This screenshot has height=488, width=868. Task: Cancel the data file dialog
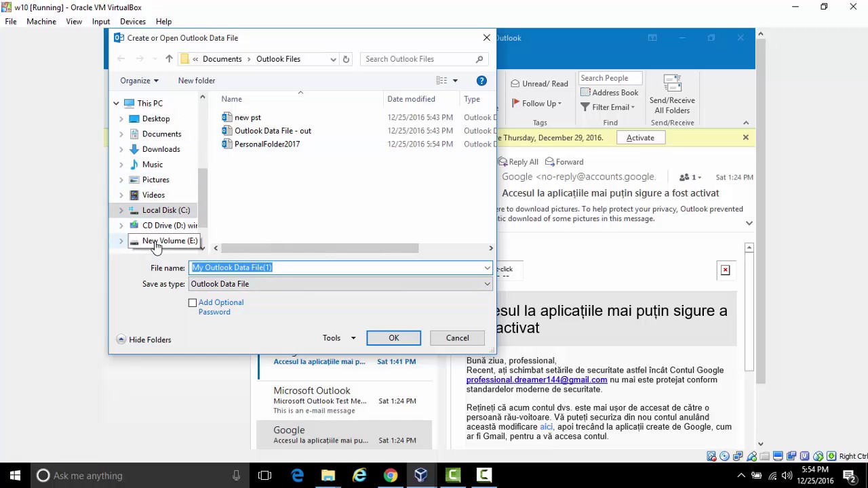coord(457,338)
